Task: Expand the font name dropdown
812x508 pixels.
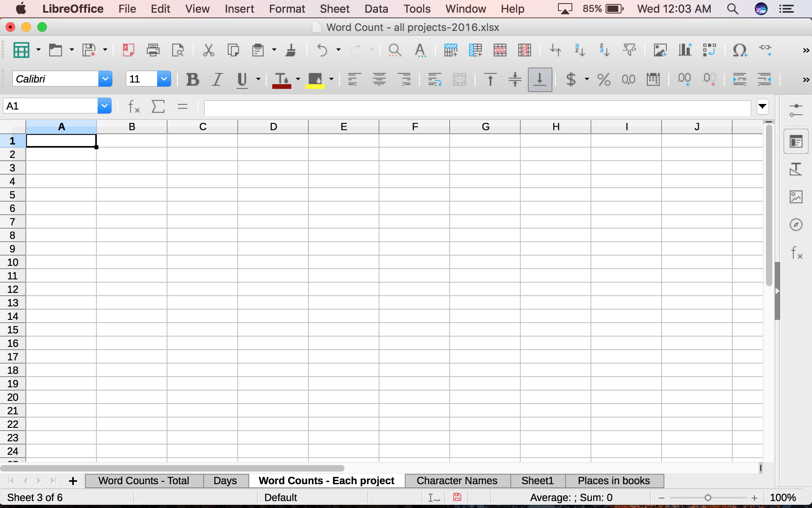Action: 104,79
